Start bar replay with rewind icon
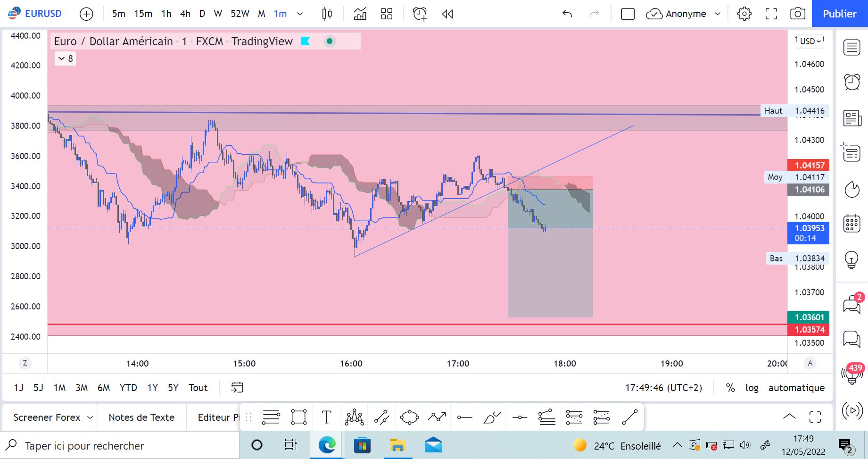 point(447,14)
